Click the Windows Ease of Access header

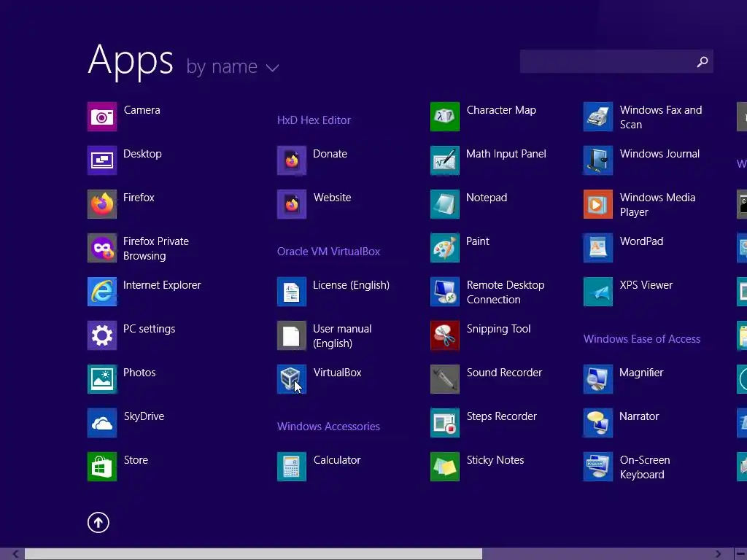pos(642,339)
